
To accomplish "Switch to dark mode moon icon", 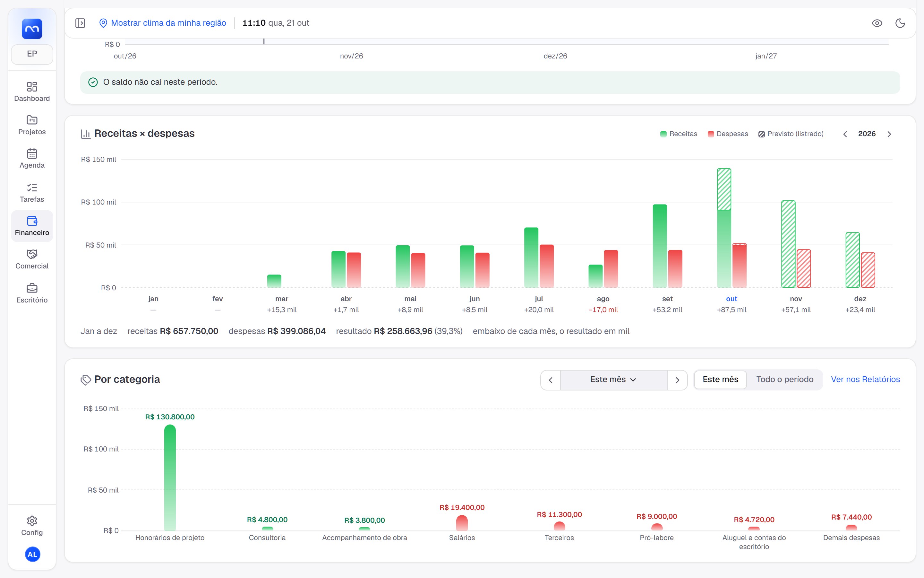I will (x=900, y=23).
